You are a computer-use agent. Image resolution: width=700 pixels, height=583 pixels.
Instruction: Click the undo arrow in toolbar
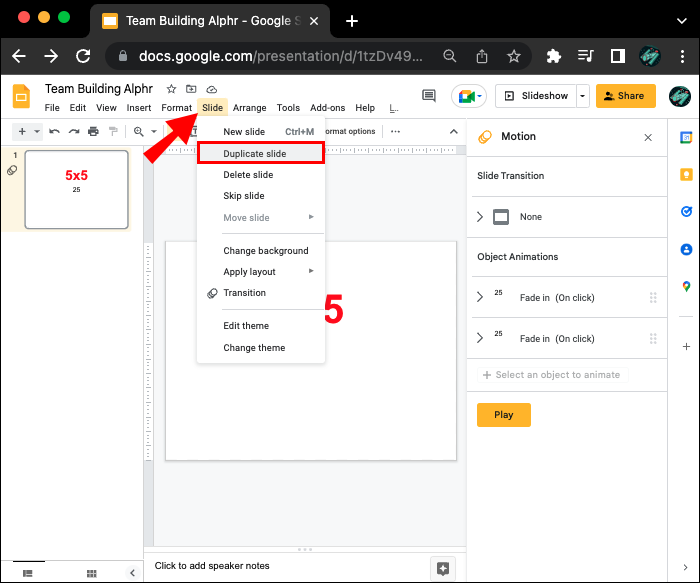54,131
